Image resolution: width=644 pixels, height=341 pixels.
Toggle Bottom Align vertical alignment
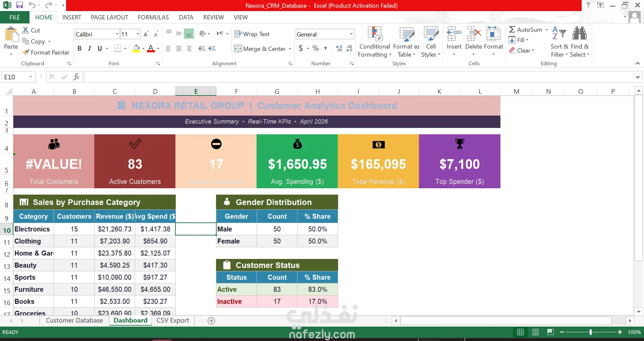[x=189, y=33]
